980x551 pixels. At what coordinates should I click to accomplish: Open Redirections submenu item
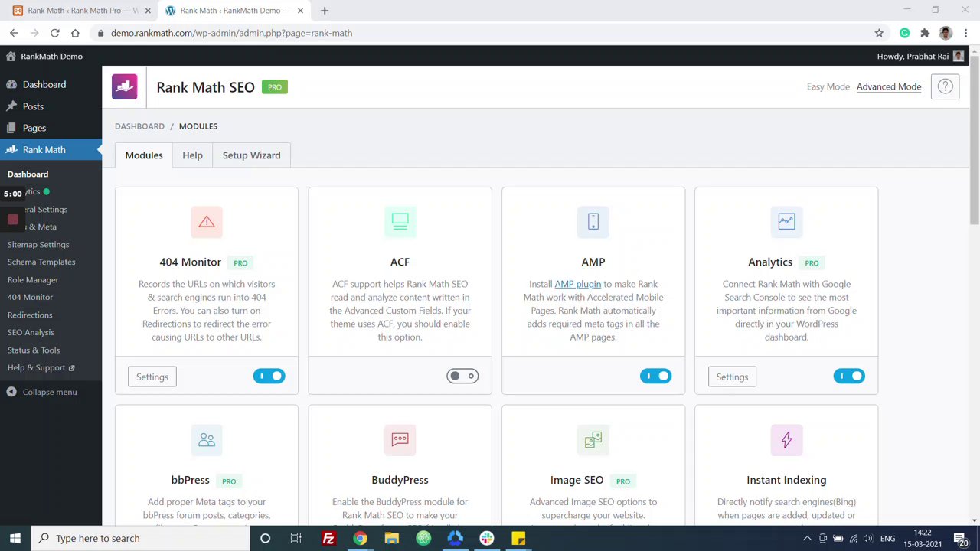pos(30,315)
